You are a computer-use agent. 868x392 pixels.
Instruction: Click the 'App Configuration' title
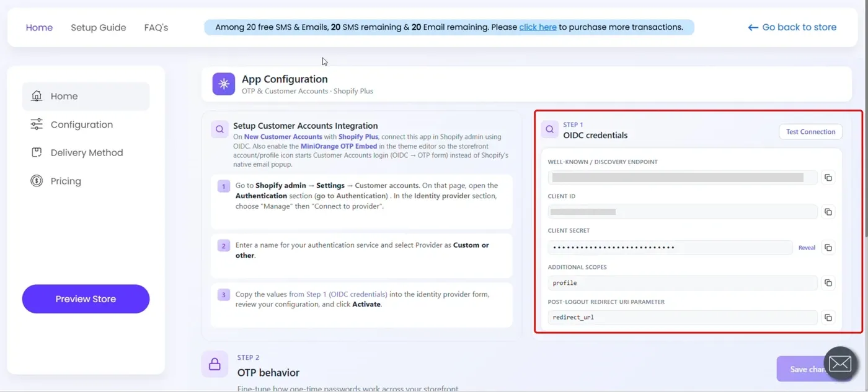(285, 79)
